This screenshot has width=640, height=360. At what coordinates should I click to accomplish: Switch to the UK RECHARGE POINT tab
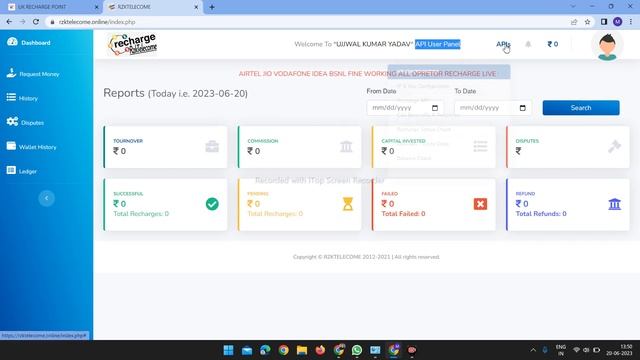click(x=51, y=7)
